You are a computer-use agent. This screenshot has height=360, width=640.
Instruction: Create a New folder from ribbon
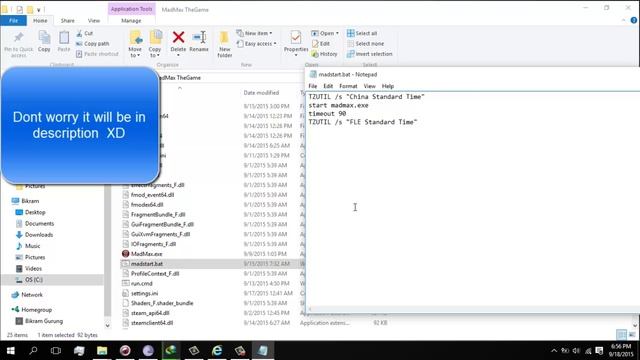pyautogui.click(x=224, y=44)
